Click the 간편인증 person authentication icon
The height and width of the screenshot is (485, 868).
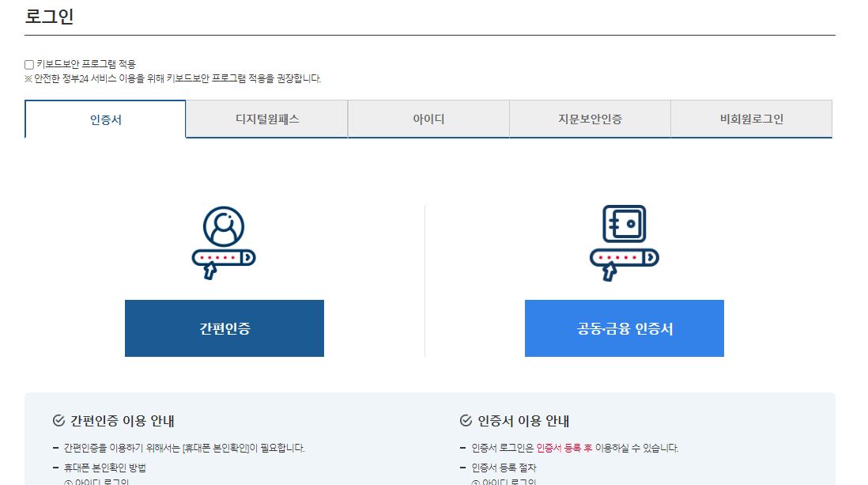[x=224, y=227]
